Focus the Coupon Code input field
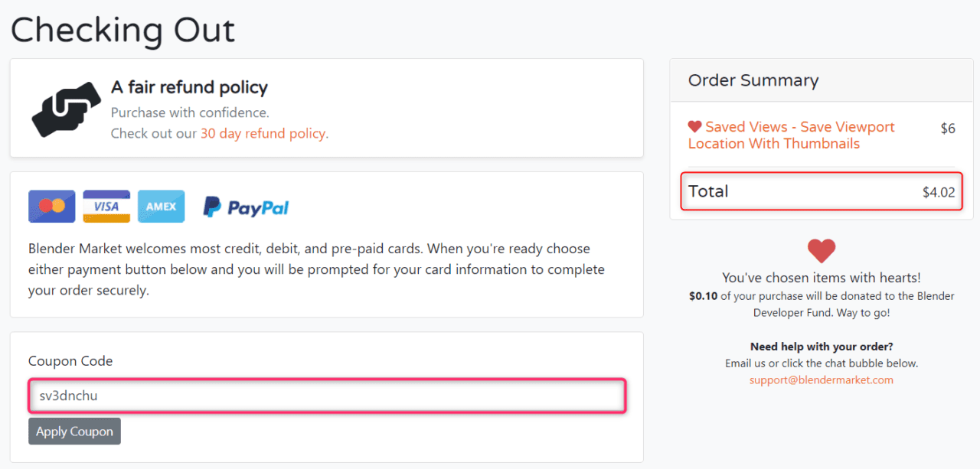The height and width of the screenshot is (469, 980). (x=327, y=396)
